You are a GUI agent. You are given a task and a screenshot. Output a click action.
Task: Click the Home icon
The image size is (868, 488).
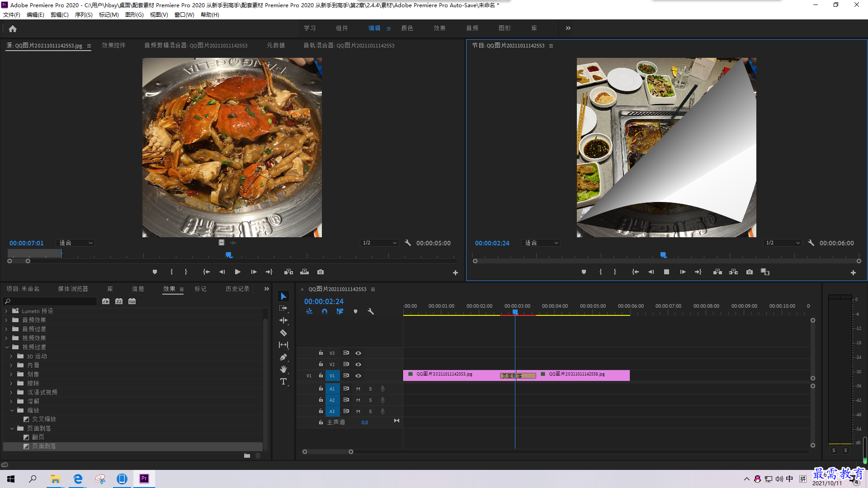(x=13, y=28)
